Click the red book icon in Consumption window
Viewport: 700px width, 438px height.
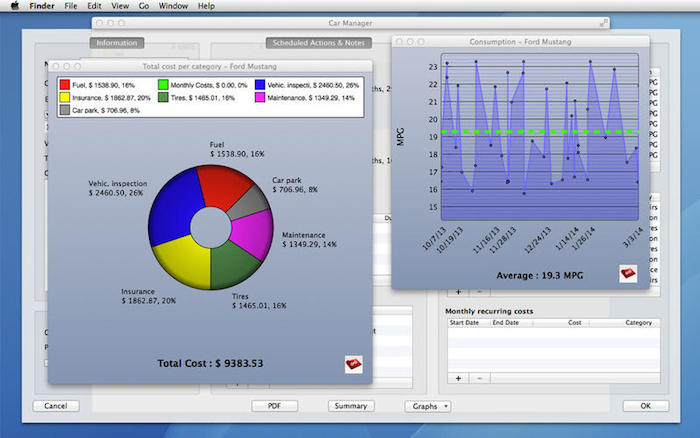[x=628, y=274]
